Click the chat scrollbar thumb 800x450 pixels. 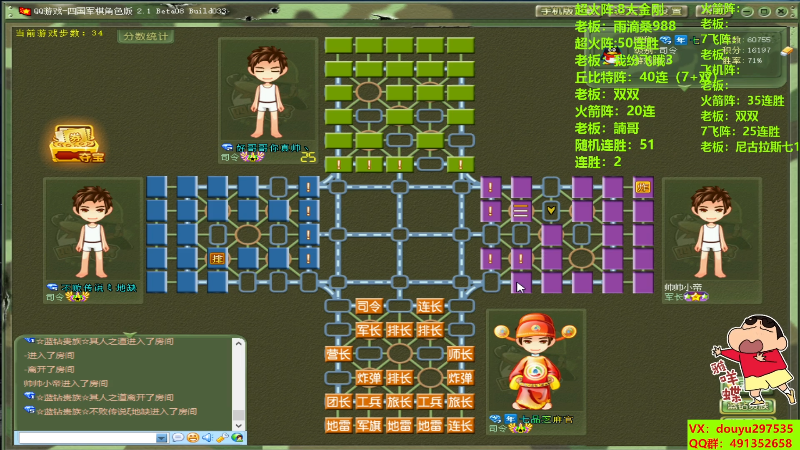238,415
